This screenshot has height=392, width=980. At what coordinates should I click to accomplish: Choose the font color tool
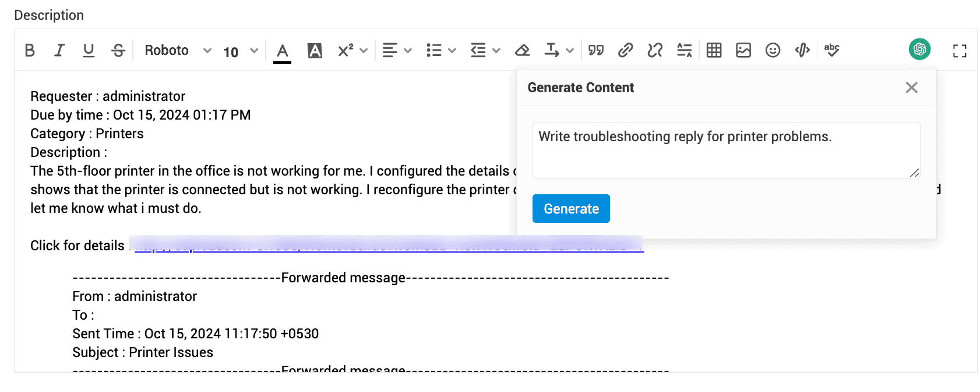(283, 52)
